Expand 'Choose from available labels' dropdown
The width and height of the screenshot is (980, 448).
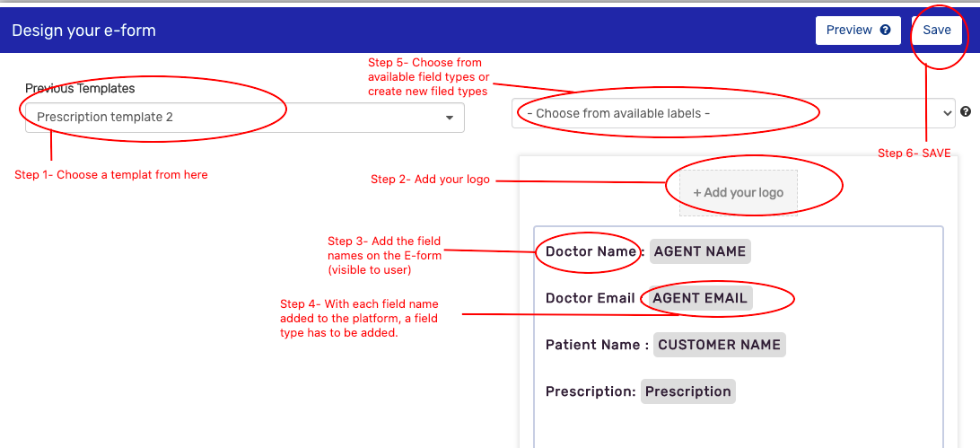pos(733,114)
